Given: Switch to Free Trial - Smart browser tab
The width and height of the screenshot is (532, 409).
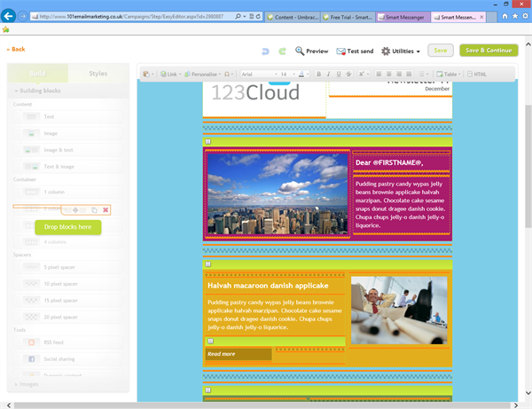Looking at the screenshot, I should (348, 17).
